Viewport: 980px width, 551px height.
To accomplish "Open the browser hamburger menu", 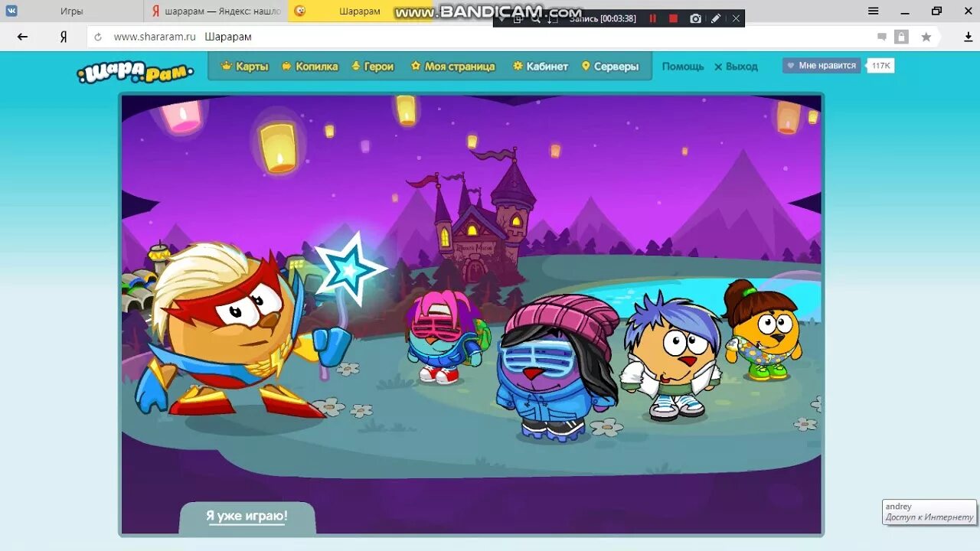I will (x=874, y=11).
